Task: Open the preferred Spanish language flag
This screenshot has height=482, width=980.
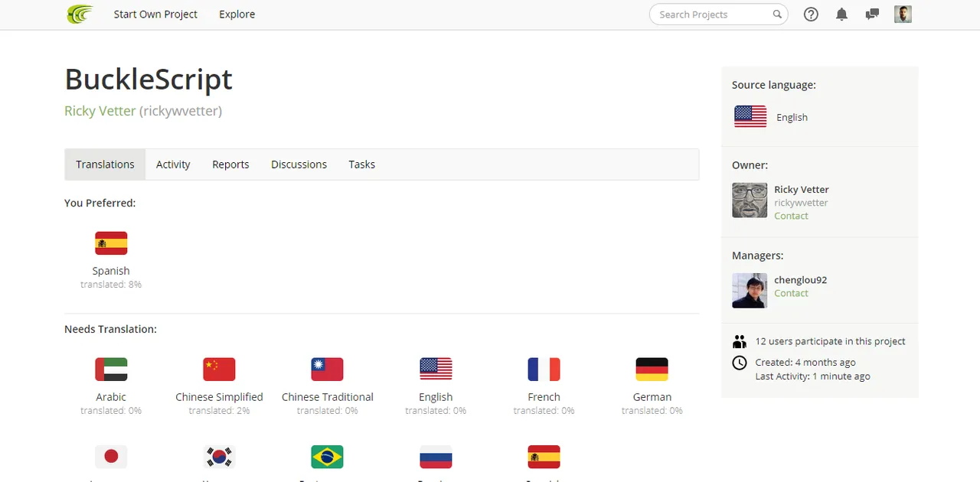Action: 111,243
